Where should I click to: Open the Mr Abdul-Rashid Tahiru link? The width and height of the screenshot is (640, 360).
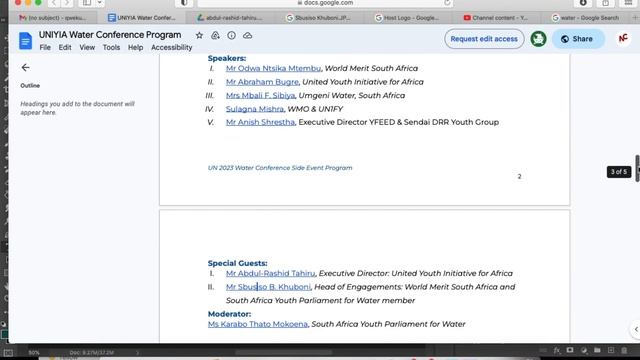270,273
